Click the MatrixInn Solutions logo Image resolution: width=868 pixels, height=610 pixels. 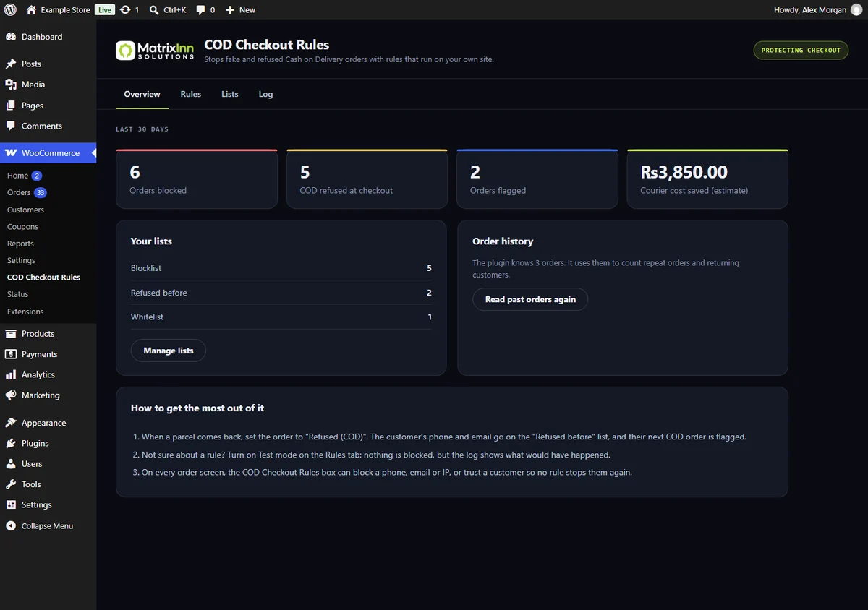pos(155,51)
